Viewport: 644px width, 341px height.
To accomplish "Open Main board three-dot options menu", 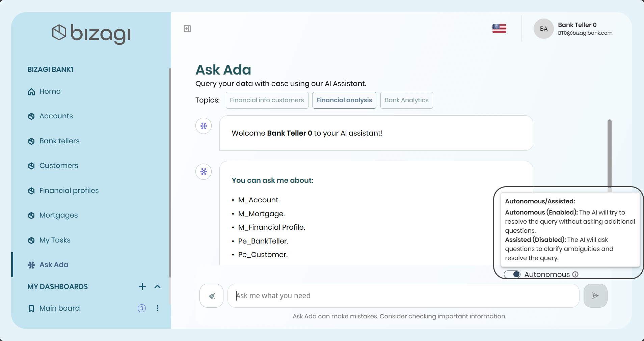I will (x=157, y=308).
